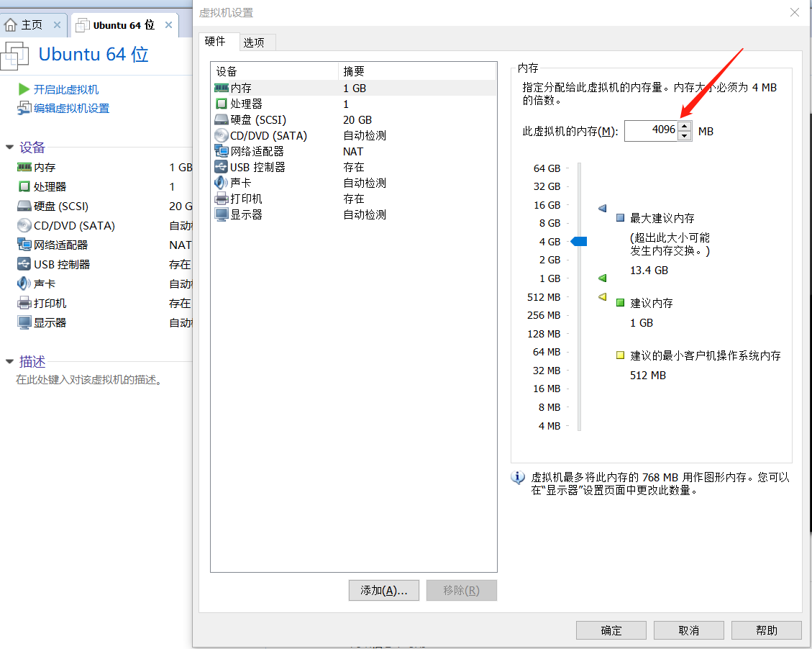
Task: Click the 摘要 column header
Action: coord(417,71)
